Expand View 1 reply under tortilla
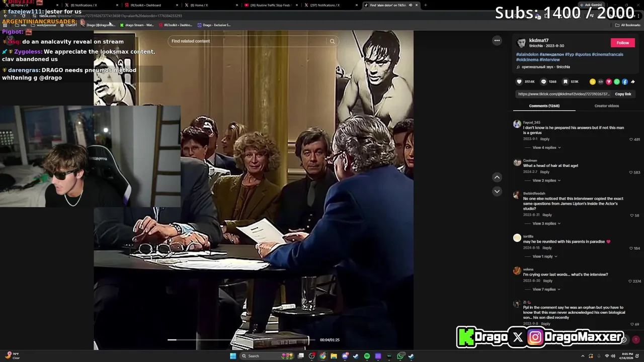The image size is (644, 362). pos(545,256)
